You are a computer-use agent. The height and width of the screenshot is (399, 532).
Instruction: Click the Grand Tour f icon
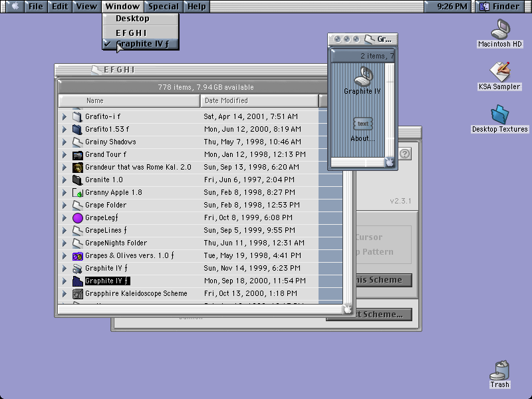pyautogui.click(x=77, y=155)
